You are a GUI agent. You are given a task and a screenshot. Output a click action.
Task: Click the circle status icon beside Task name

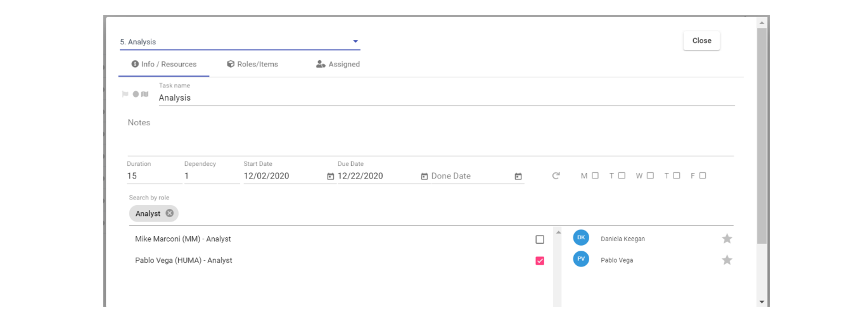click(136, 94)
